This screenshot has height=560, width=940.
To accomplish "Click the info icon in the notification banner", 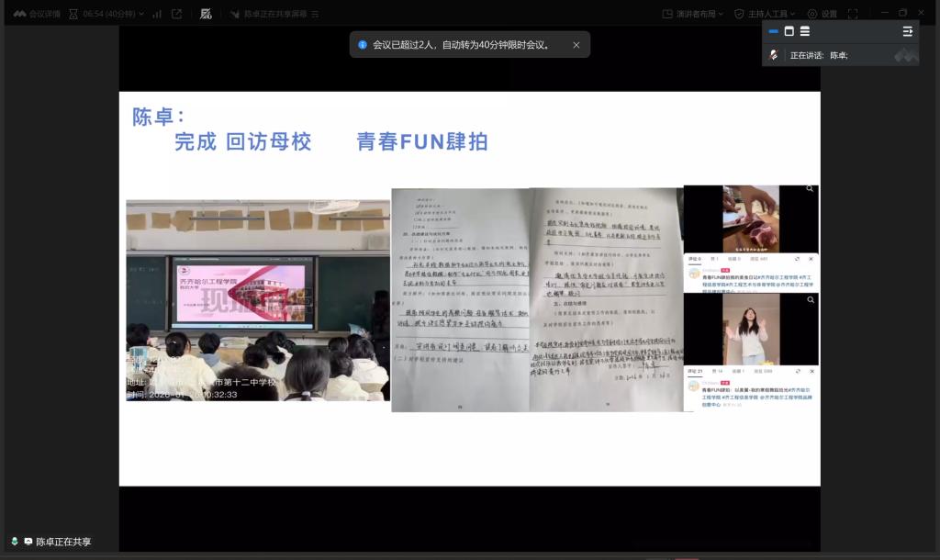I will point(363,45).
